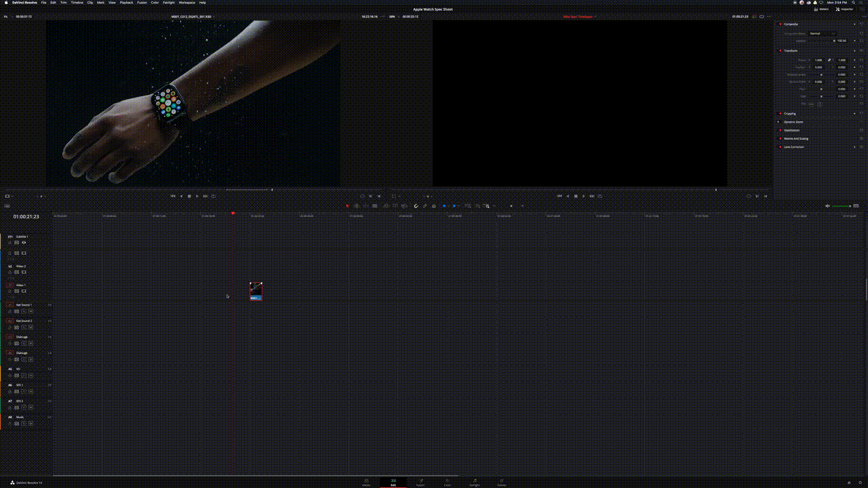868x488 pixels.
Task: Switch to the Media page
Action: [x=366, y=482]
